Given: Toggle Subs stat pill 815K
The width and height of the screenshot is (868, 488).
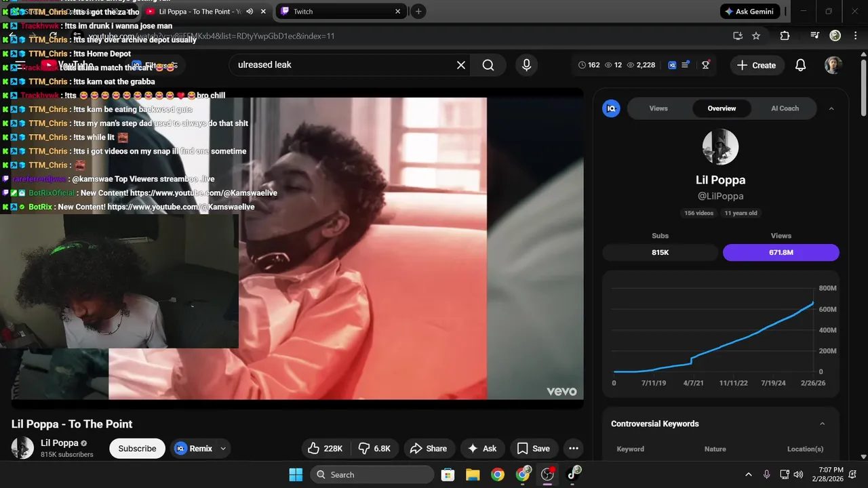Looking at the screenshot, I should click(x=660, y=252).
